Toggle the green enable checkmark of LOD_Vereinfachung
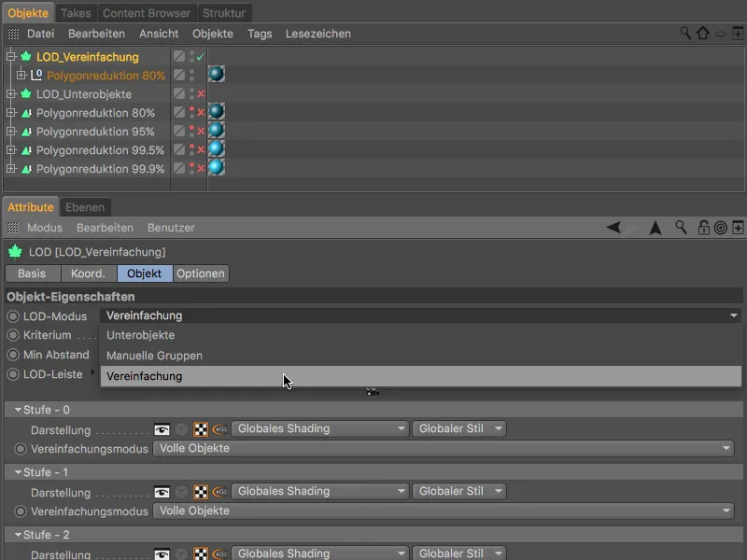 pyautogui.click(x=201, y=57)
